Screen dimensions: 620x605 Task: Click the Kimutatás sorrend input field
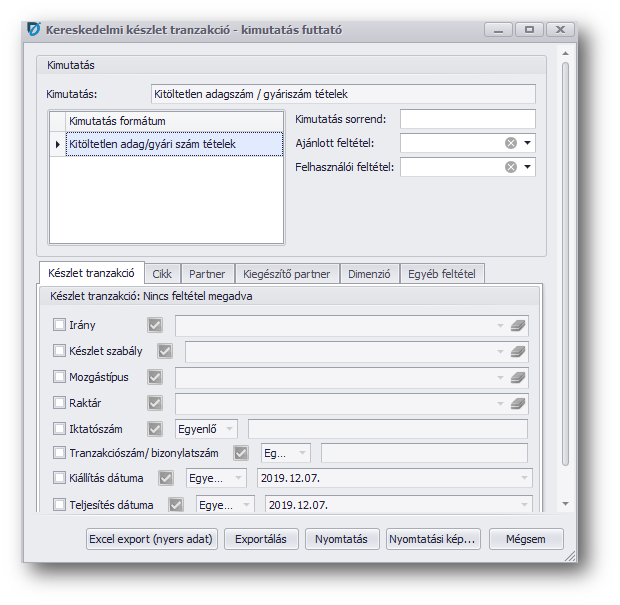(x=467, y=119)
